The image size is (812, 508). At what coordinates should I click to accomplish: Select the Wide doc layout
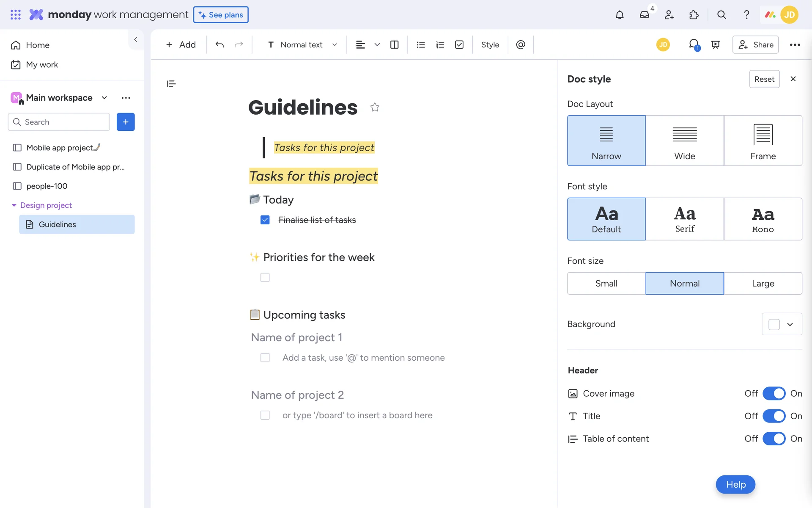(684, 141)
